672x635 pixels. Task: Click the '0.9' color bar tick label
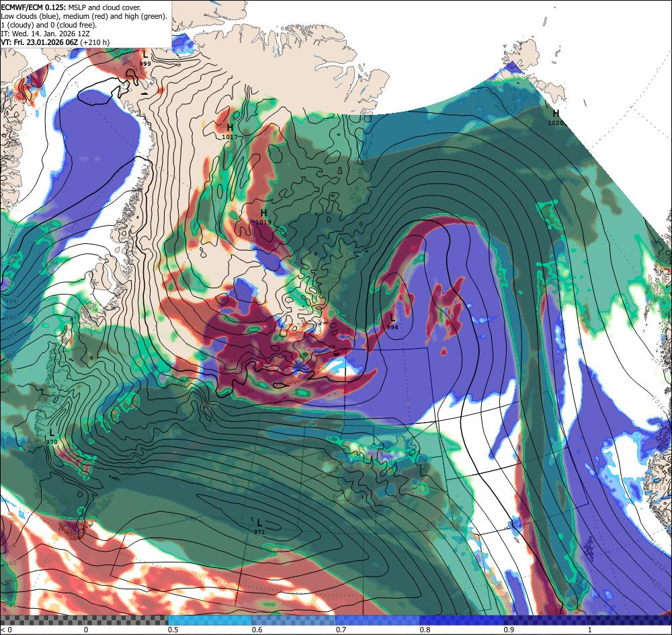(x=509, y=630)
